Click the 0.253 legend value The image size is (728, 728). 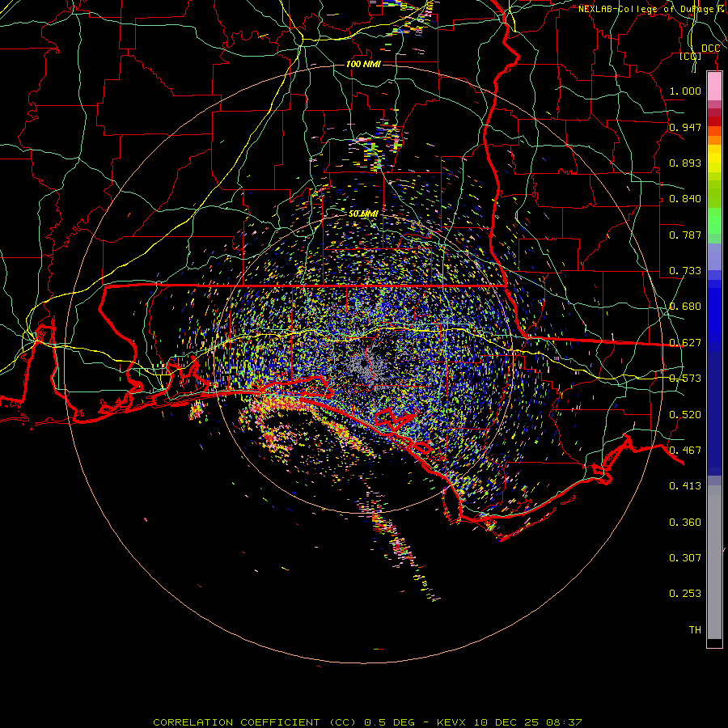[685, 594]
